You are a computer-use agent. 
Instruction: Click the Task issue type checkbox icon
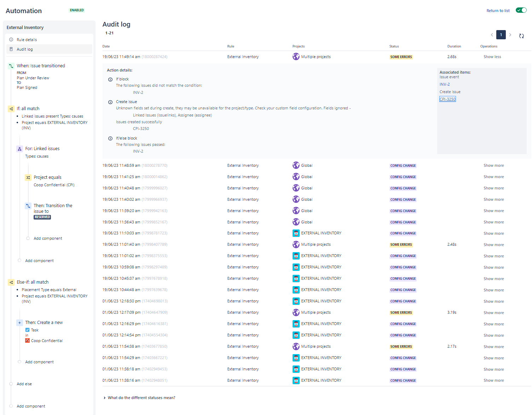coord(27,330)
